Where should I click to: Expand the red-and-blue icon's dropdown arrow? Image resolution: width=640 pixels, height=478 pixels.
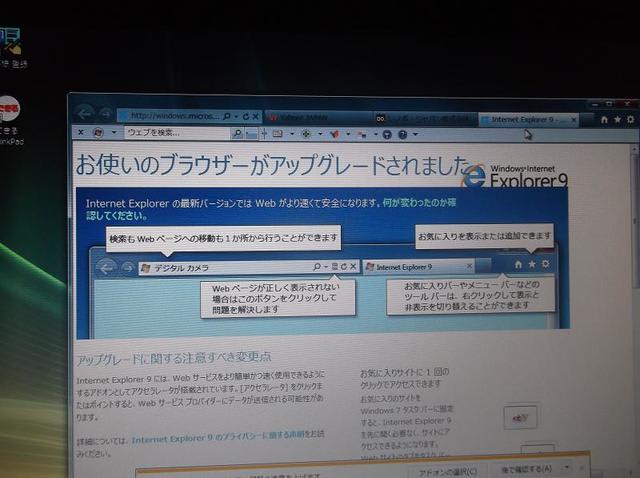click(376, 134)
